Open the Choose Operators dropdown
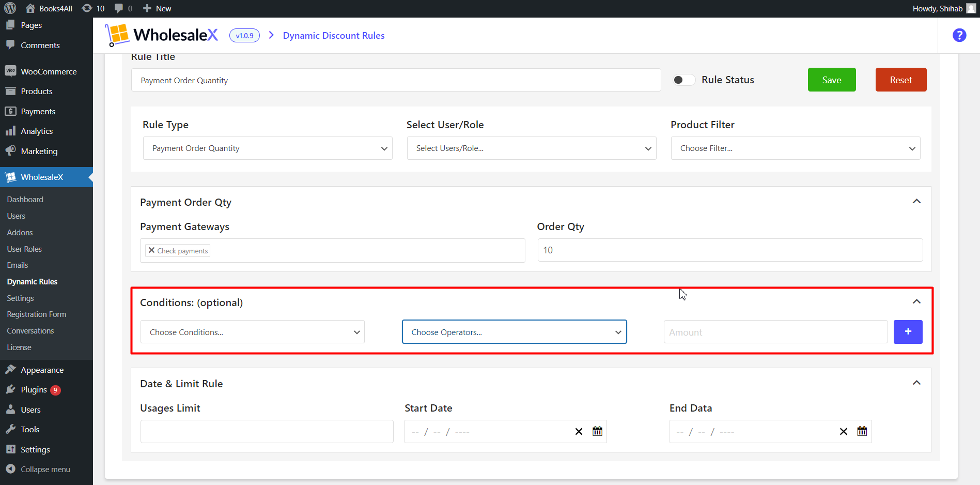Image resolution: width=980 pixels, height=485 pixels. [515, 332]
